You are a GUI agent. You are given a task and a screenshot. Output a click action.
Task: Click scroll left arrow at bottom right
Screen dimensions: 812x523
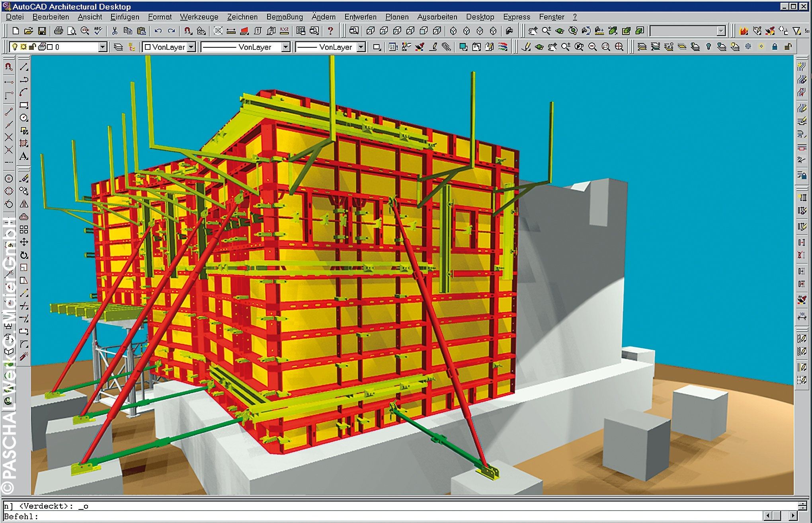(x=768, y=516)
